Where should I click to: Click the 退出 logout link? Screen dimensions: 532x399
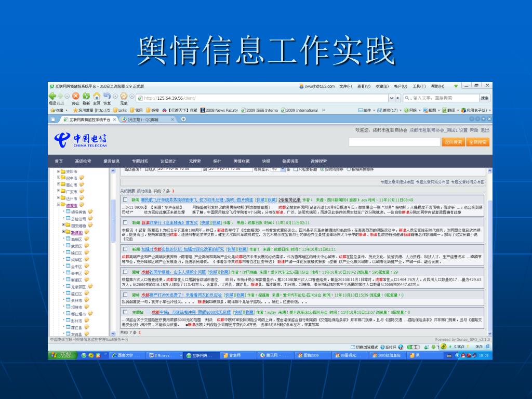[485, 130]
